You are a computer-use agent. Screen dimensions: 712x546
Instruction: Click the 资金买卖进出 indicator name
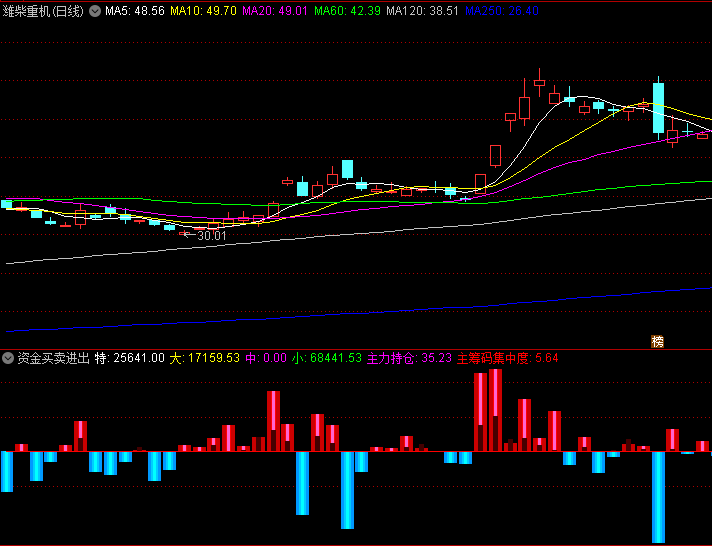54,358
